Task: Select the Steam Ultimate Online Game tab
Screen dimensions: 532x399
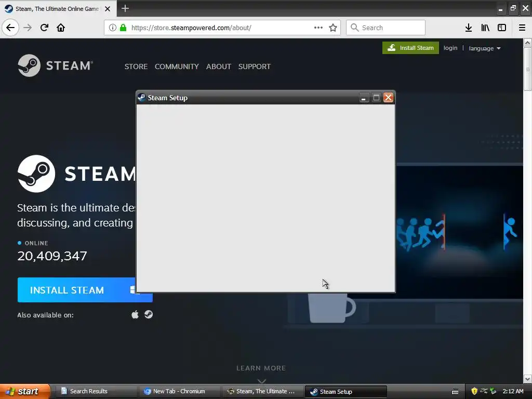Action: pos(58,9)
